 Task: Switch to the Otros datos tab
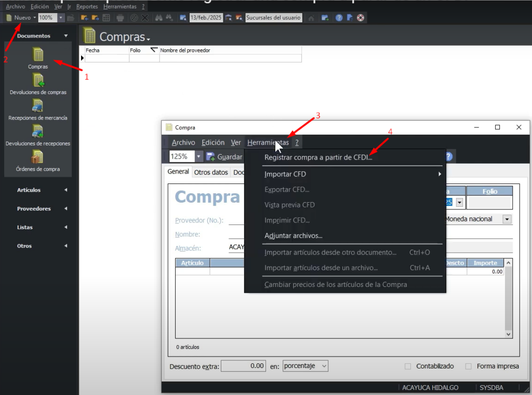(x=211, y=172)
